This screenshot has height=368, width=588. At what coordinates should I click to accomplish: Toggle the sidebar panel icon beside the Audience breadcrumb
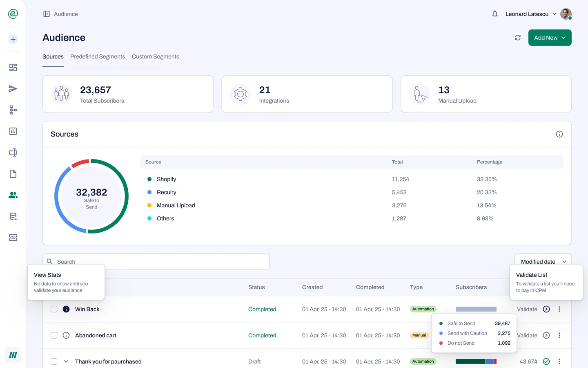[47, 14]
